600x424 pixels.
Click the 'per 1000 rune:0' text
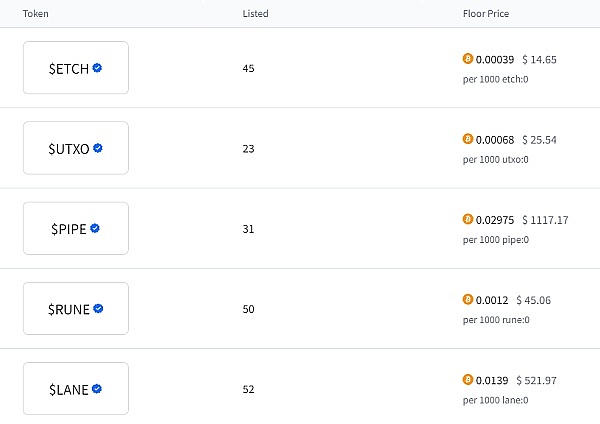495,320
